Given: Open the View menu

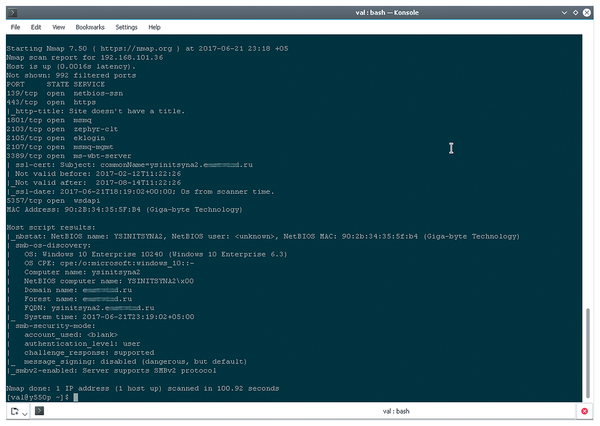Looking at the screenshot, I should pos(59,27).
